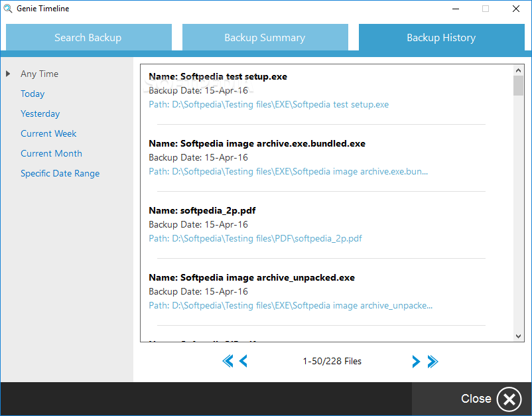The image size is (532, 416).
Task: Select entry name softpedia_2p.pdf
Action: point(202,211)
